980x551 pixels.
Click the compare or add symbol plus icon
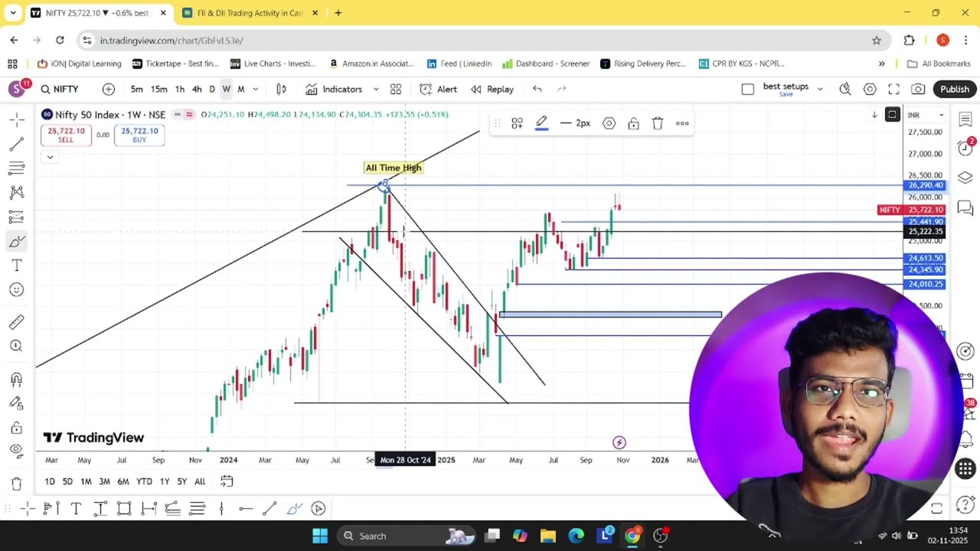coord(109,90)
